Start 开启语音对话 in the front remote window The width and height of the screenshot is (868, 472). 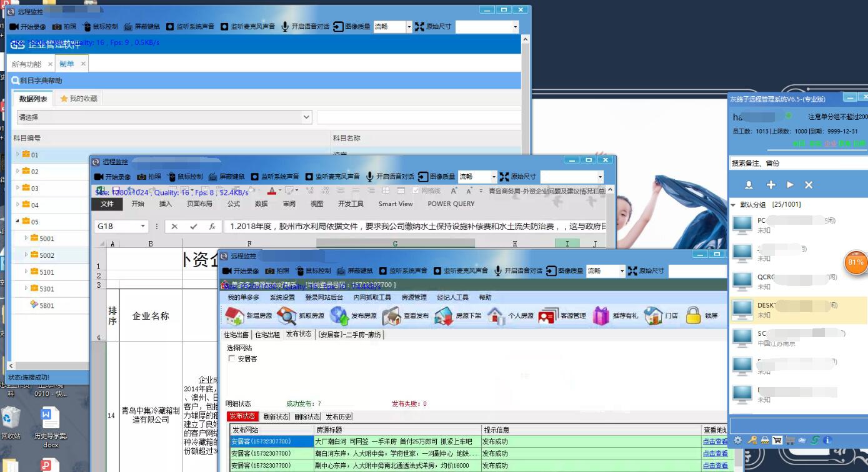(x=518, y=271)
